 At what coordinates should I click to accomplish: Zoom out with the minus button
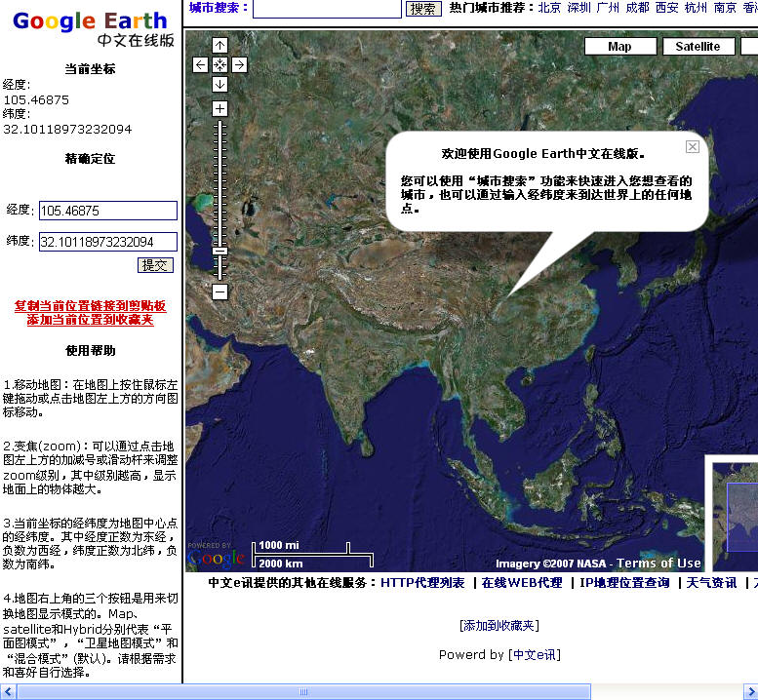[219, 292]
